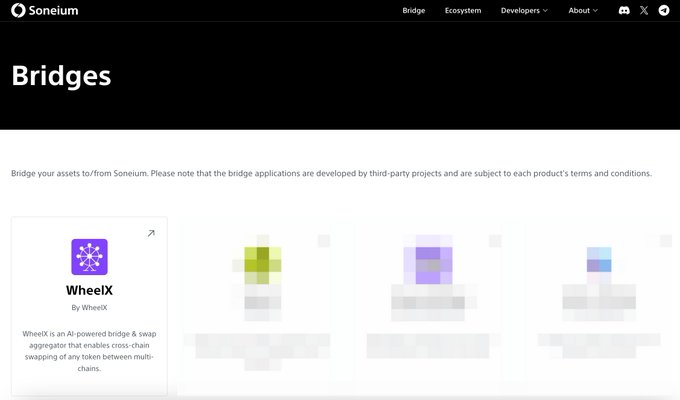Expand the Developers dropdown menu
This screenshot has width=680, height=400.
524,10
